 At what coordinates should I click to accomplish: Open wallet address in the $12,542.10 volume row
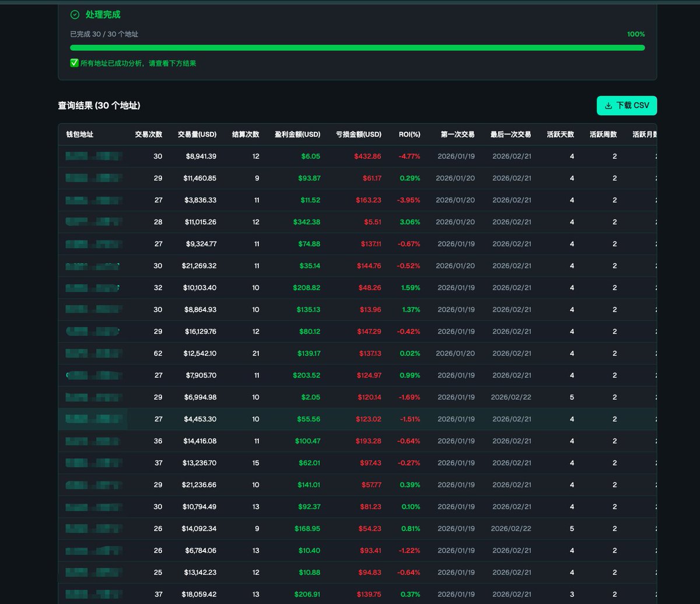pos(93,354)
